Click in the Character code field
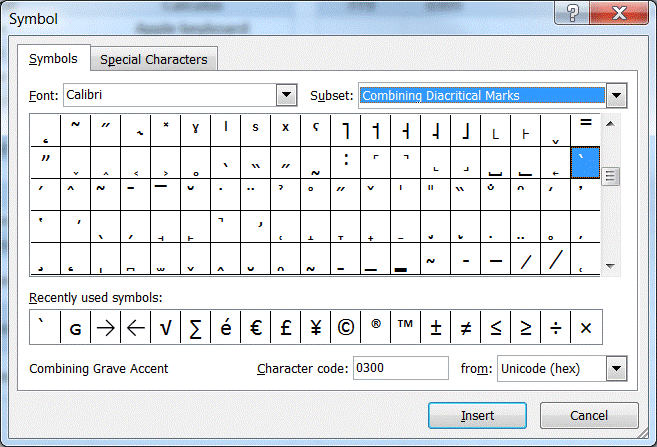 click(x=400, y=368)
